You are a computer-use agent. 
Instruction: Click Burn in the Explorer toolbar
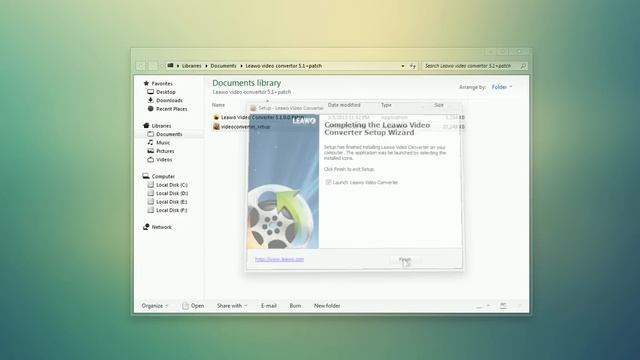(295, 306)
